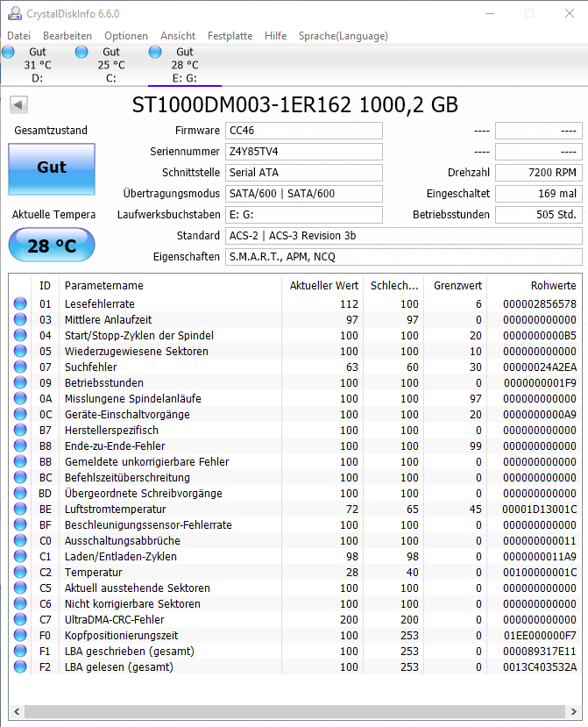Click the blue Gut health status button
Viewport: 588px width, 727px height.
tap(52, 168)
